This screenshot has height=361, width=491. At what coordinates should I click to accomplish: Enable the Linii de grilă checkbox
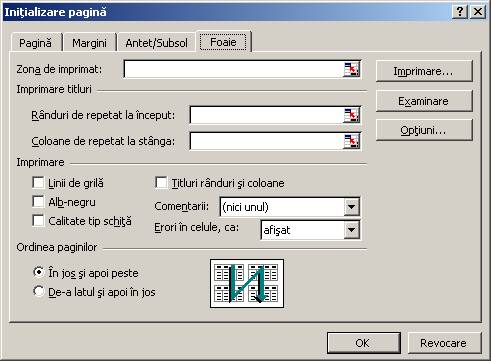(x=38, y=183)
